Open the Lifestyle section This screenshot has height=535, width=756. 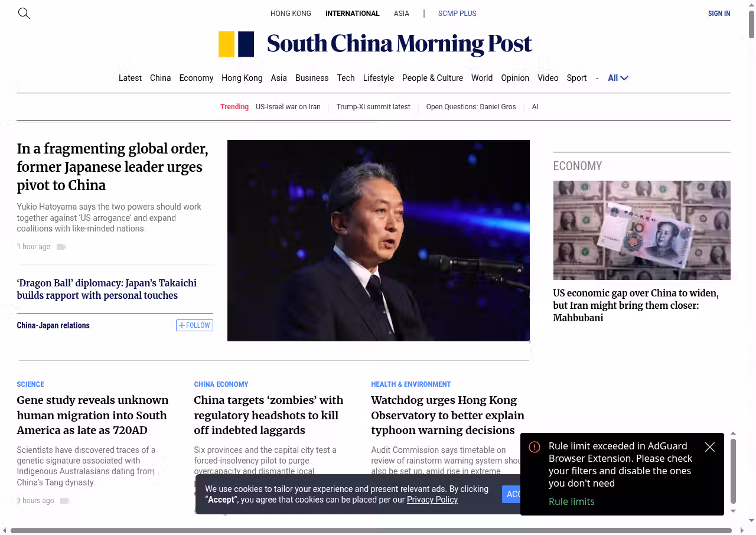click(x=378, y=78)
